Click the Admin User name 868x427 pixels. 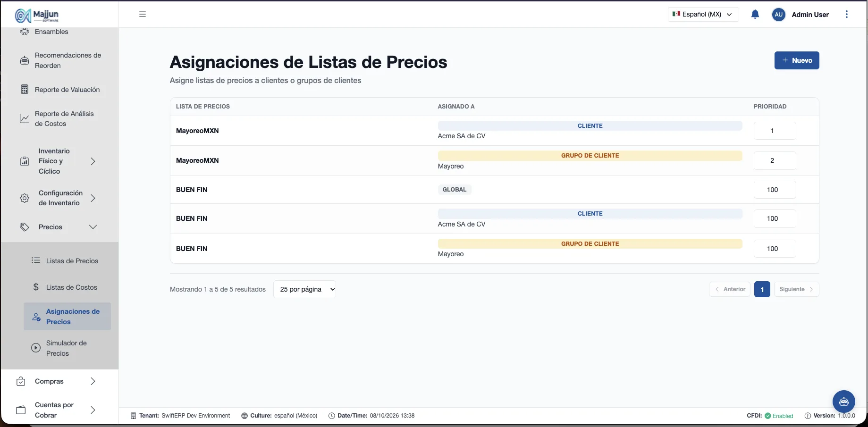810,15
